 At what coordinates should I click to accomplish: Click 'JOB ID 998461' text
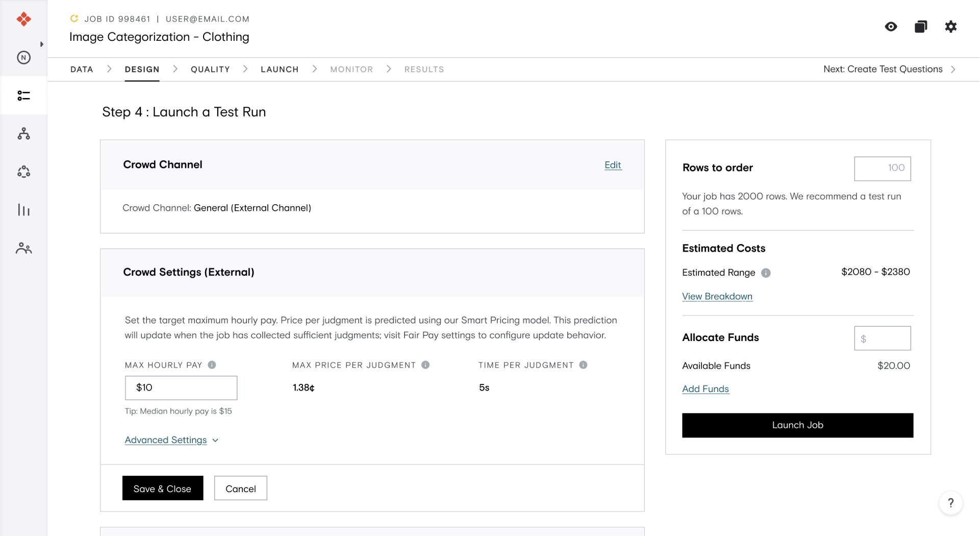(x=117, y=19)
